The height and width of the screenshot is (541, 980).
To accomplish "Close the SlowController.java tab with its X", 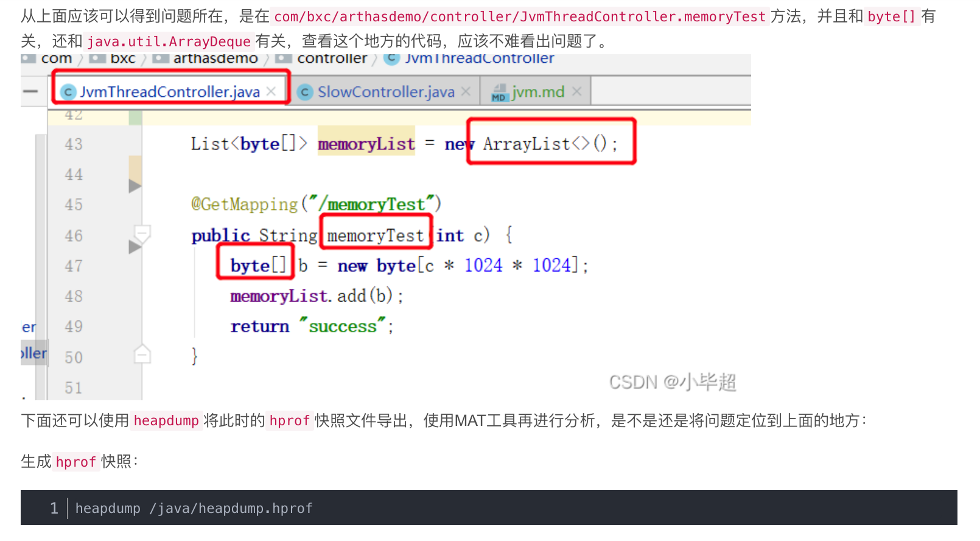I will pyautogui.click(x=466, y=91).
